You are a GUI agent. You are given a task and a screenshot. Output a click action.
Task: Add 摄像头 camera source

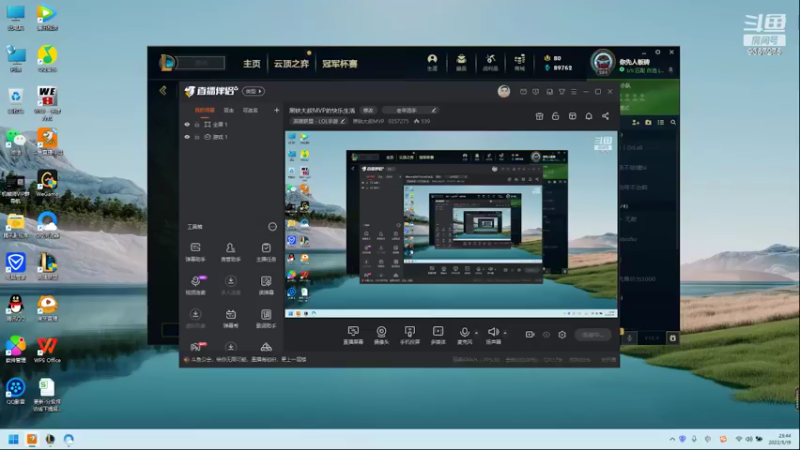pos(381,335)
